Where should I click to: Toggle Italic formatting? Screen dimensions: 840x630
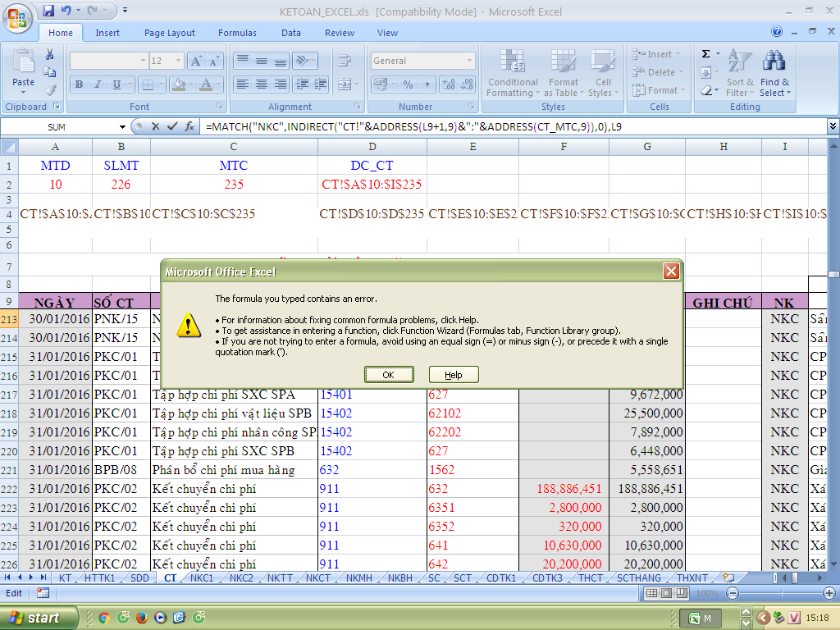point(98,84)
